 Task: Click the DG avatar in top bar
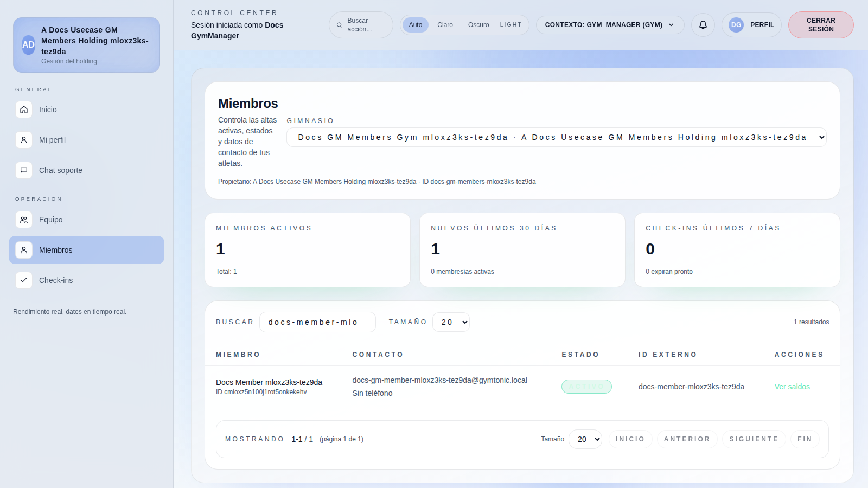pos(736,25)
